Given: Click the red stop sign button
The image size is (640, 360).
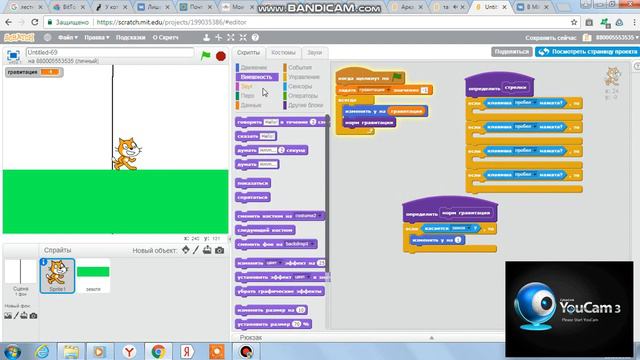Looking at the screenshot, I should pos(221,56).
